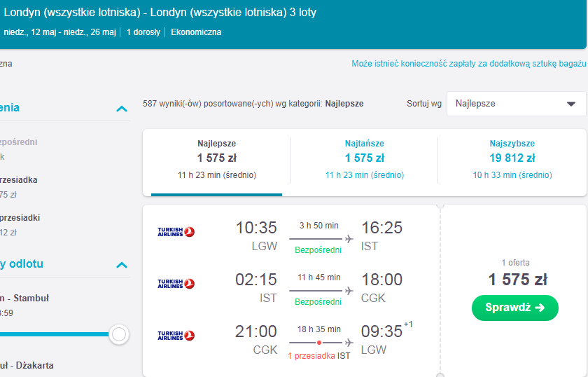Select the przesiadka stop filter option
588x377 pixels.
[x=19, y=180]
